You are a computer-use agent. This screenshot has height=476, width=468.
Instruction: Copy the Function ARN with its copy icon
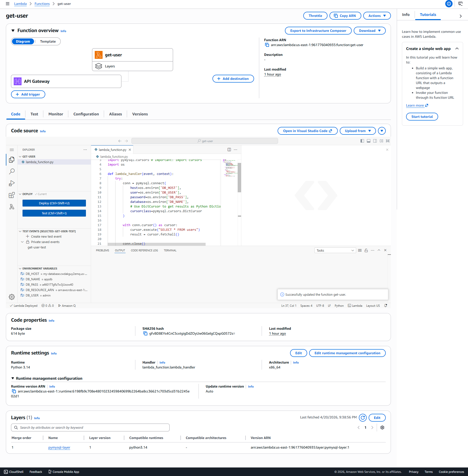[x=267, y=45]
